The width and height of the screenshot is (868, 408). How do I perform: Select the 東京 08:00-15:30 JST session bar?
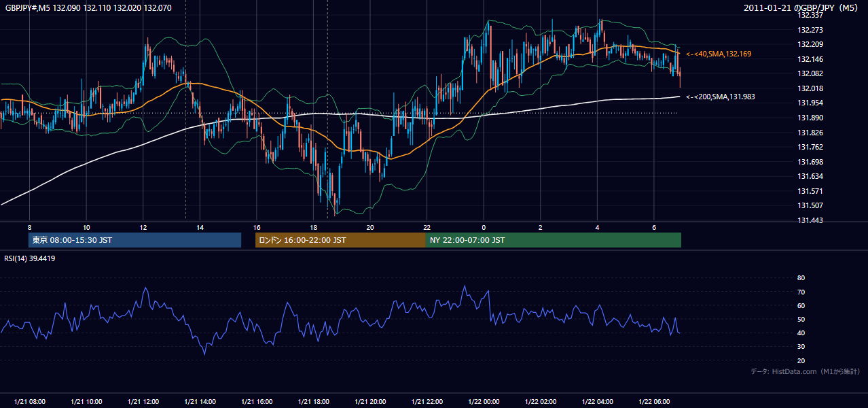(x=134, y=240)
